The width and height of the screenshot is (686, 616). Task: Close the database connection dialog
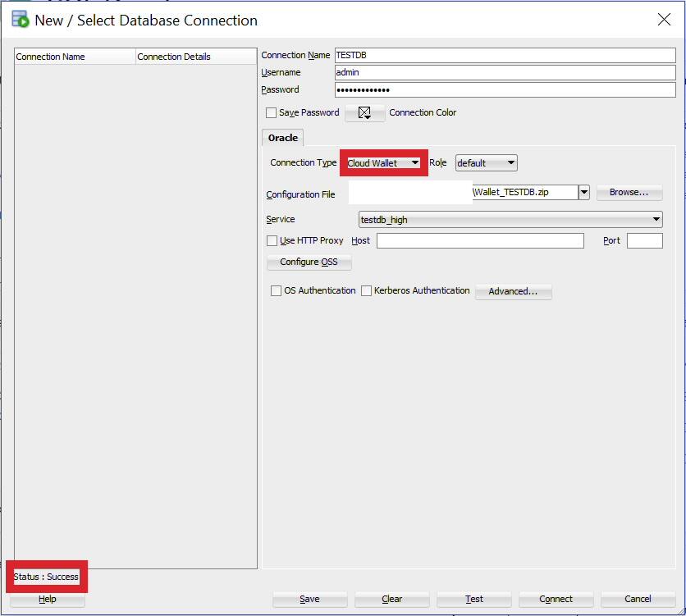coord(664,19)
